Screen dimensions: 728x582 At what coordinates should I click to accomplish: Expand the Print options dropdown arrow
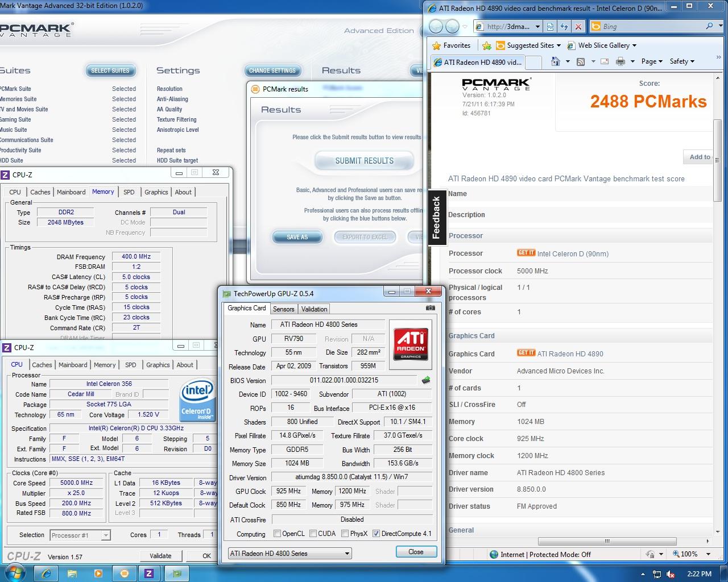(632, 61)
